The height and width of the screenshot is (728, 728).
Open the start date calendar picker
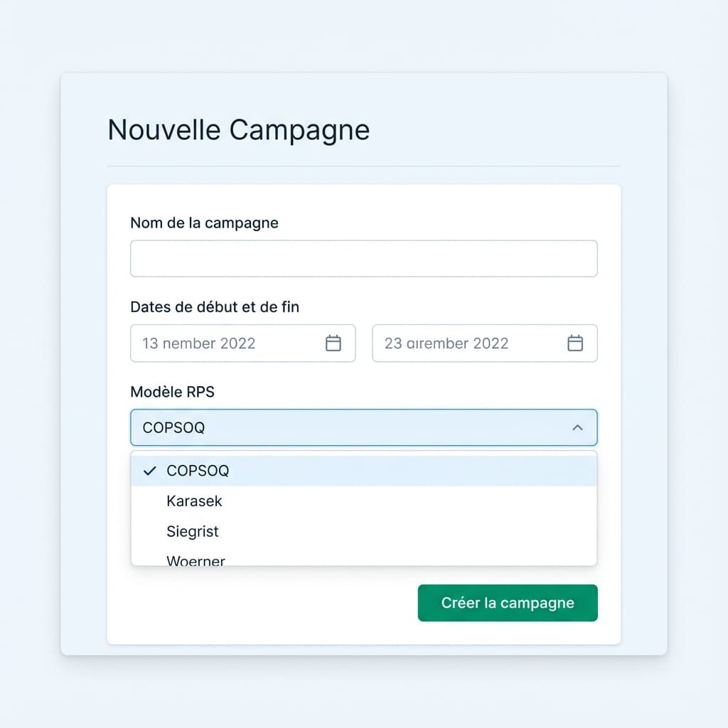coord(333,343)
